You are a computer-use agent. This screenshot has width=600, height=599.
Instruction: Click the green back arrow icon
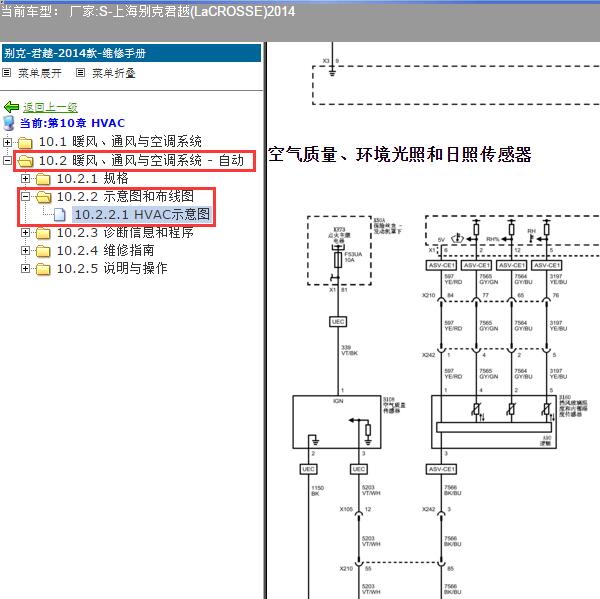tap(11, 107)
